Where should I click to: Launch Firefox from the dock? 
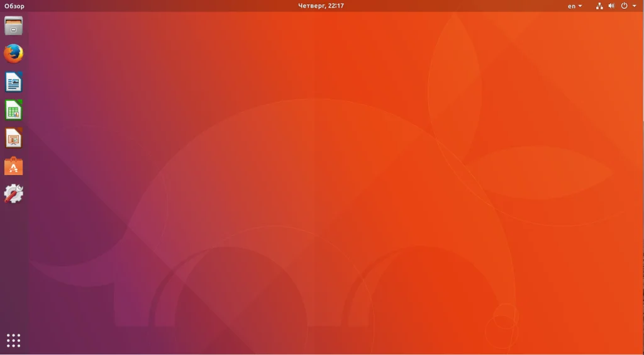tap(14, 54)
